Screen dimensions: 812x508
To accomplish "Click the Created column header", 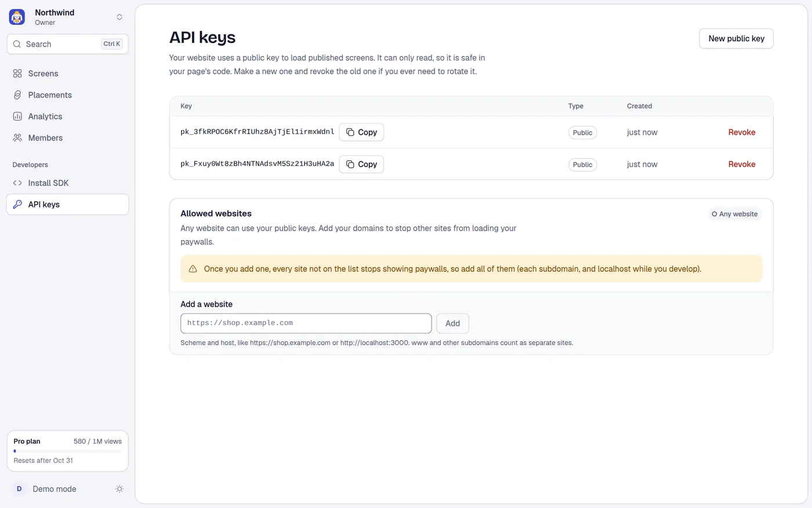I will 639,106.
